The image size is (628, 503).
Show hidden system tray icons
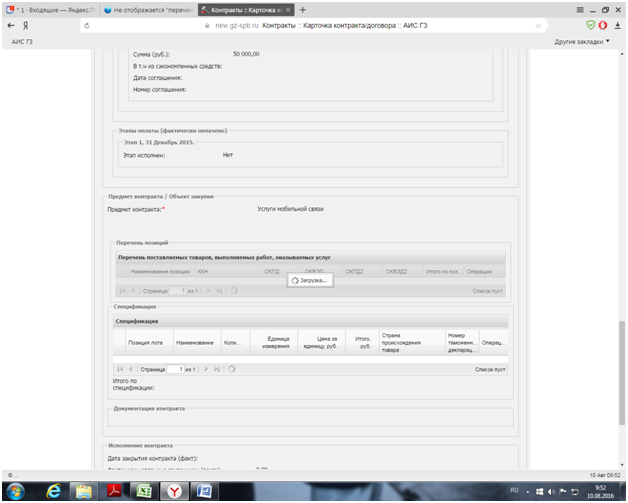click(x=528, y=492)
